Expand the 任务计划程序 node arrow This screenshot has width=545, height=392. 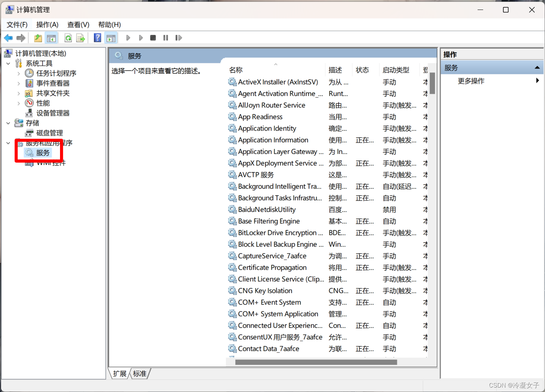pyautogui.click(x=19, y=73)
